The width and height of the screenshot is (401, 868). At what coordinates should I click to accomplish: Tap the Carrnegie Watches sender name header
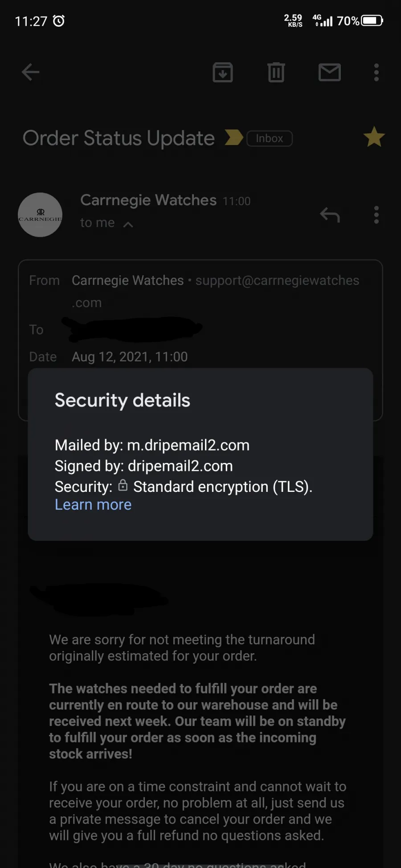point(148,200)
